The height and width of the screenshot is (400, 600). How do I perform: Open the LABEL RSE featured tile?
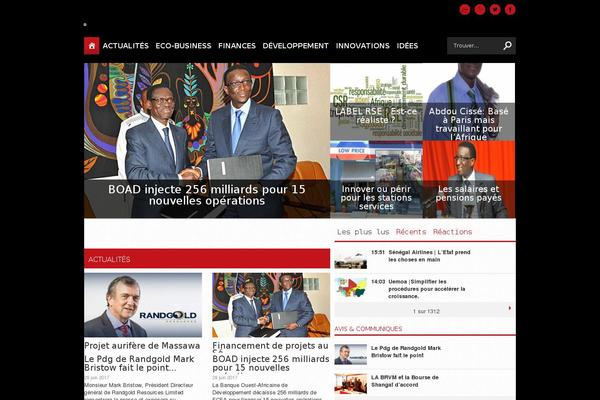[376, 101]
